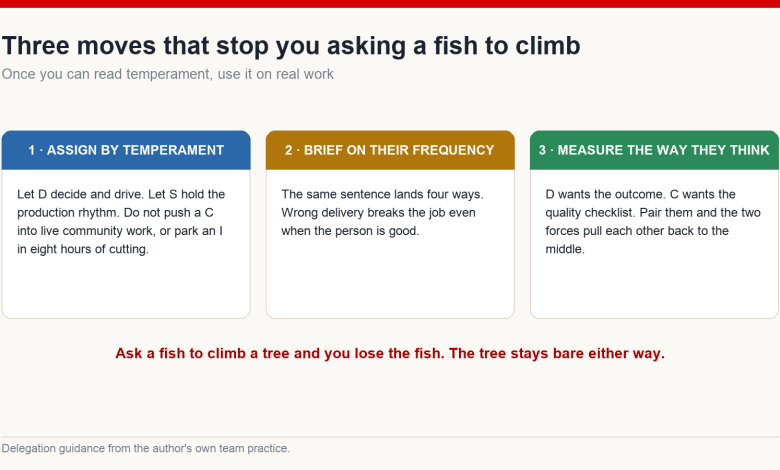Select the subtitle 'Once you can read temperament'
This screenshot has height=470, width=780.
point(168,74)
